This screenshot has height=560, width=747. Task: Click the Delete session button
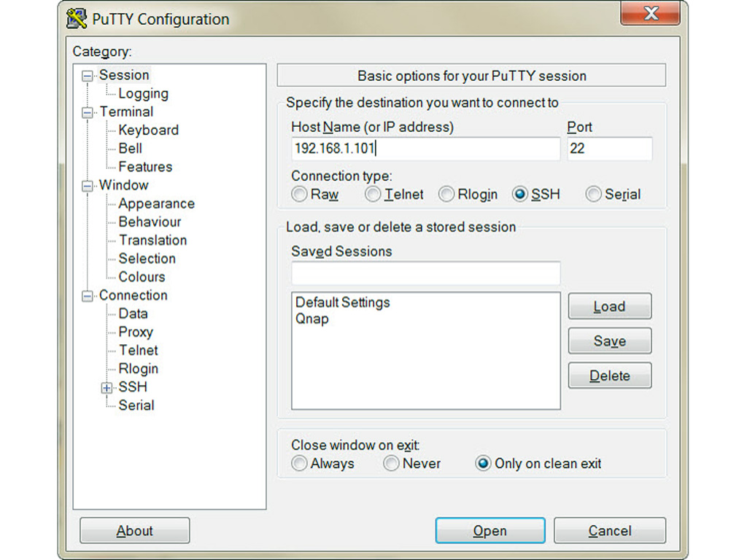click(x=610, y=376)
